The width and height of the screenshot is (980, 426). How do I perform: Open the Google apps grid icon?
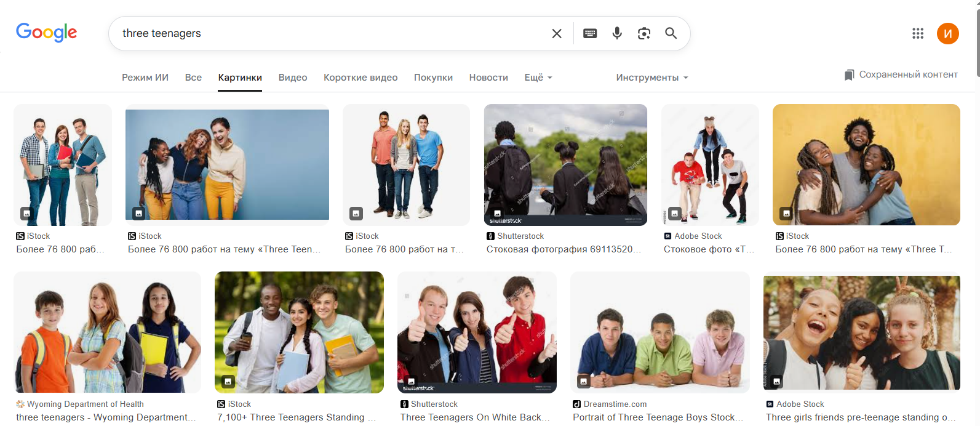(x=918, y=33)
